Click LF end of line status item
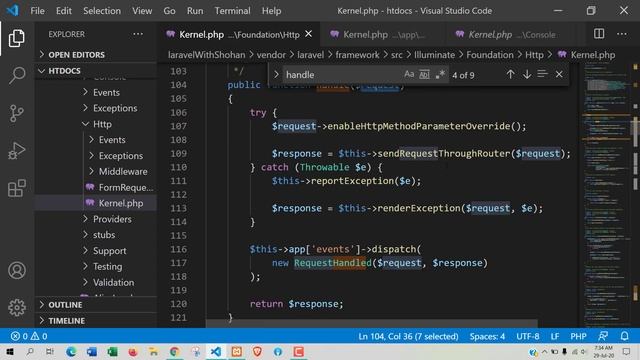640x360 pixels. [x=555, y=336]
